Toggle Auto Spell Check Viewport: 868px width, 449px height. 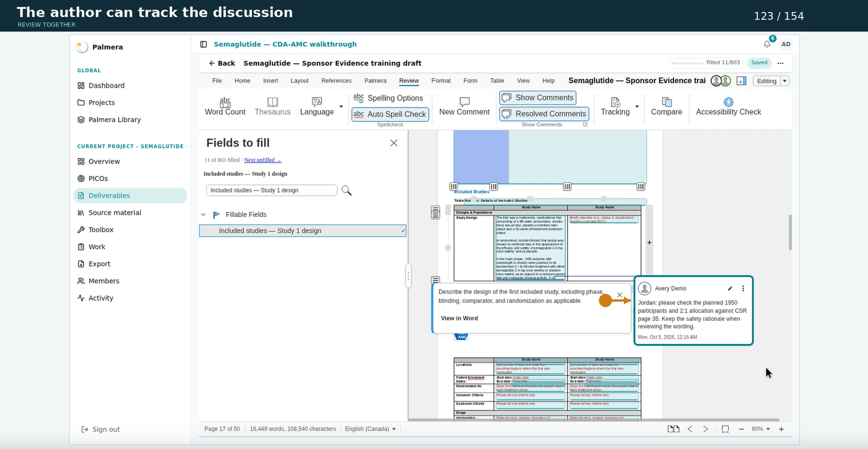390,114
